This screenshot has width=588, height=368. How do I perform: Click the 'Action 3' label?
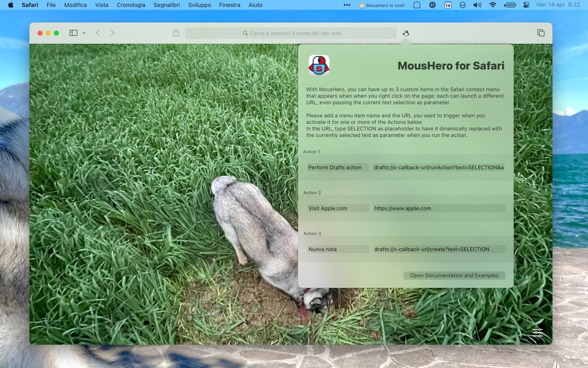click(312, 234)
